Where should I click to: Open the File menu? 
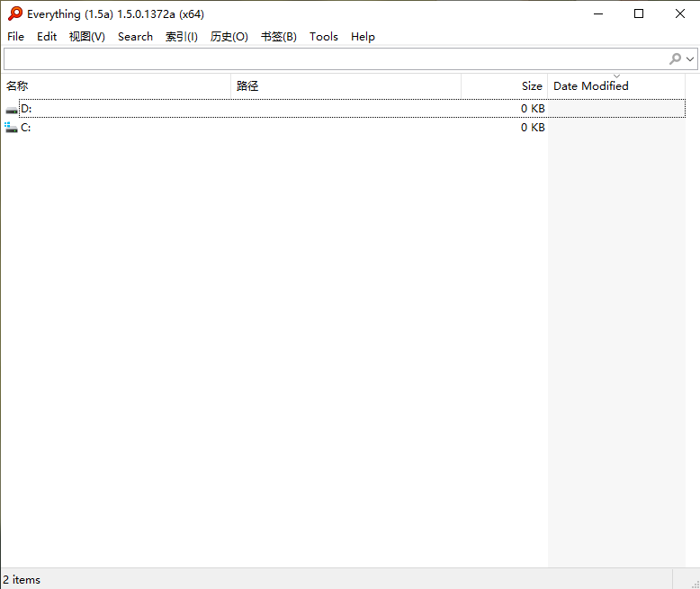pyautogui.click(x=15, y=37)
